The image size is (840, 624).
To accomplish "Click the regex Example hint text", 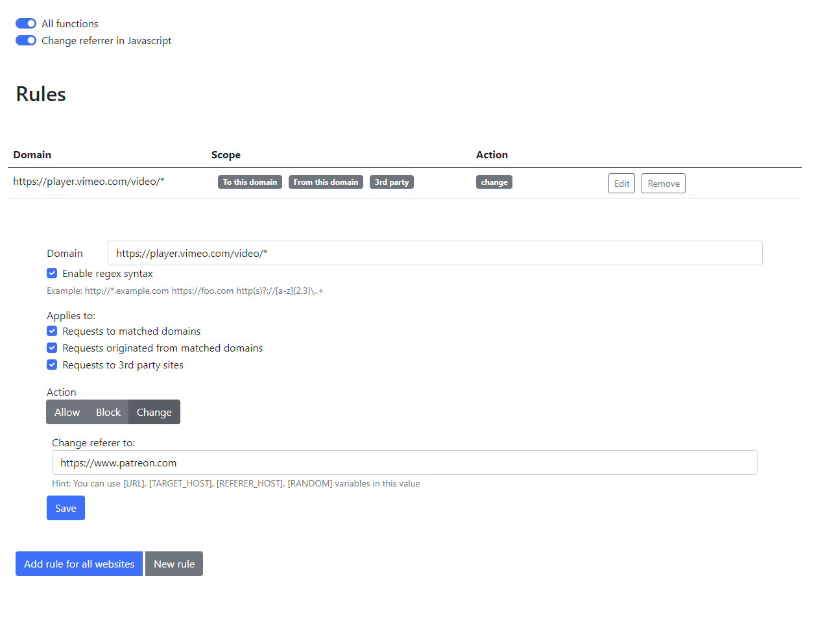I will coord(185,291).
